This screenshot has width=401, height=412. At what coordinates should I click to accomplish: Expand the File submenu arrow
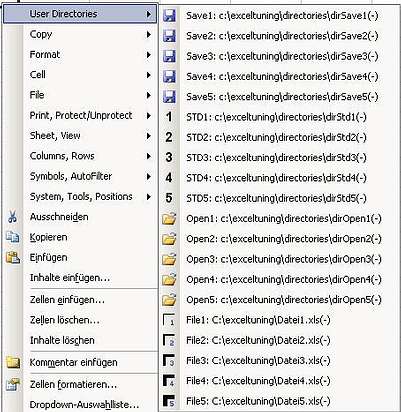click(148, 96)
